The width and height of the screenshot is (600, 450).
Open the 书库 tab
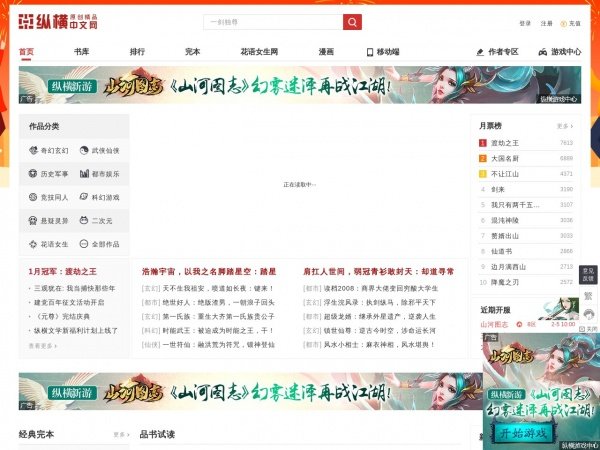pyautogui.click(x=82, y=52)
